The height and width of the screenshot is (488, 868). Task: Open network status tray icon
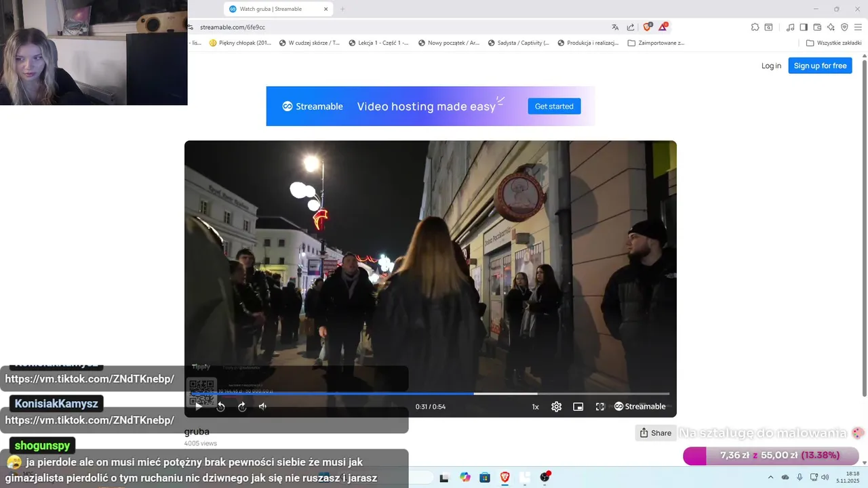[x=814, y=478]
